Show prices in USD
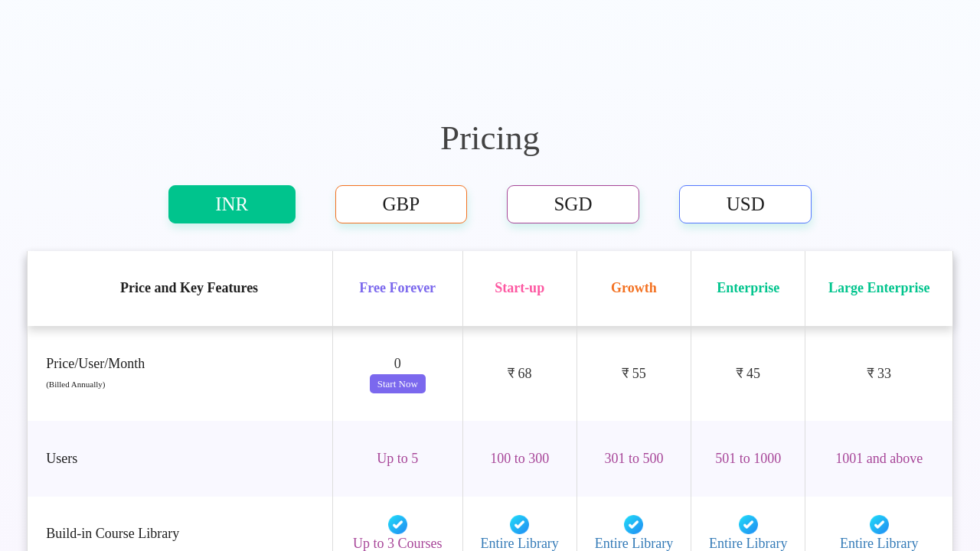 point(745,204)
